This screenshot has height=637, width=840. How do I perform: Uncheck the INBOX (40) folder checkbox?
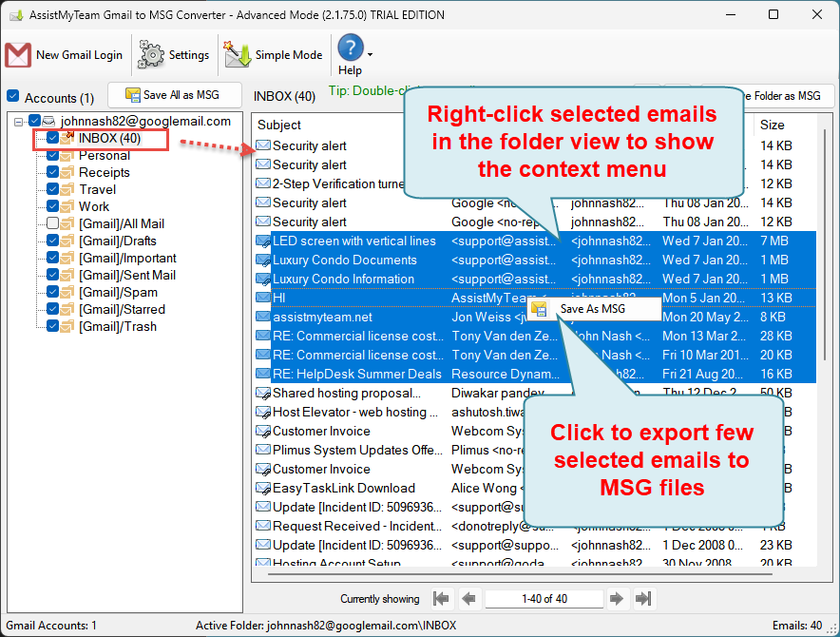[52, 138]
